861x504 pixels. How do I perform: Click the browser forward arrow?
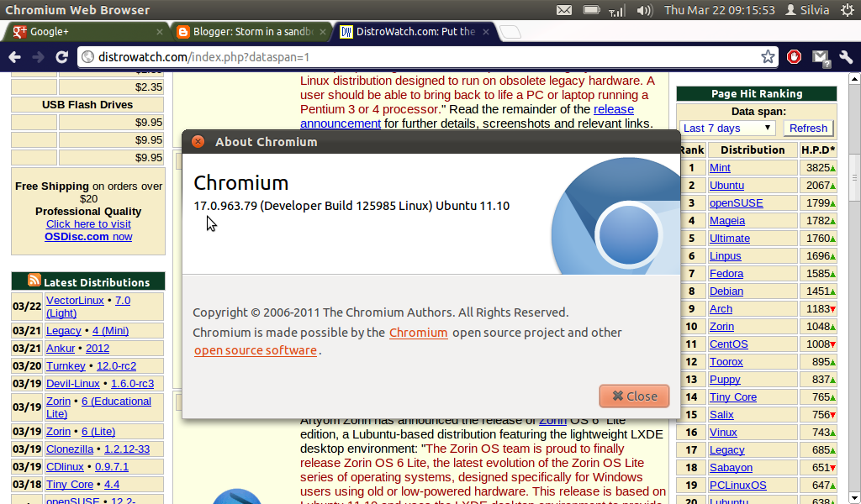click(x=38, y=57)
